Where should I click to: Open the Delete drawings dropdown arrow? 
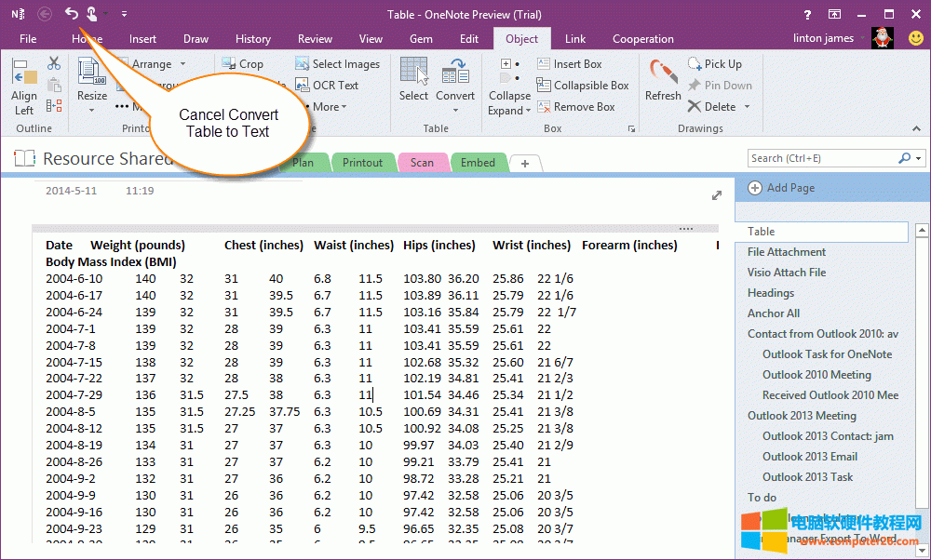746,107
